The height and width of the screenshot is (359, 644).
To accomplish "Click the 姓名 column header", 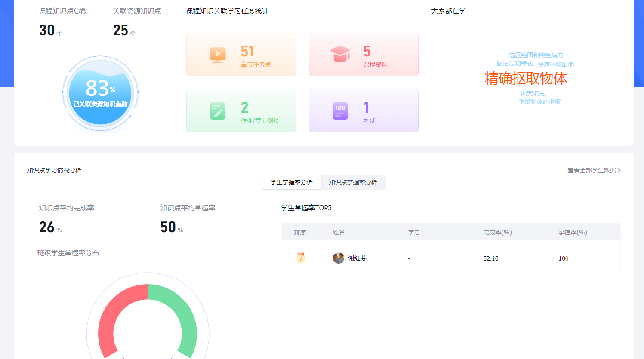I will point(339,232).
